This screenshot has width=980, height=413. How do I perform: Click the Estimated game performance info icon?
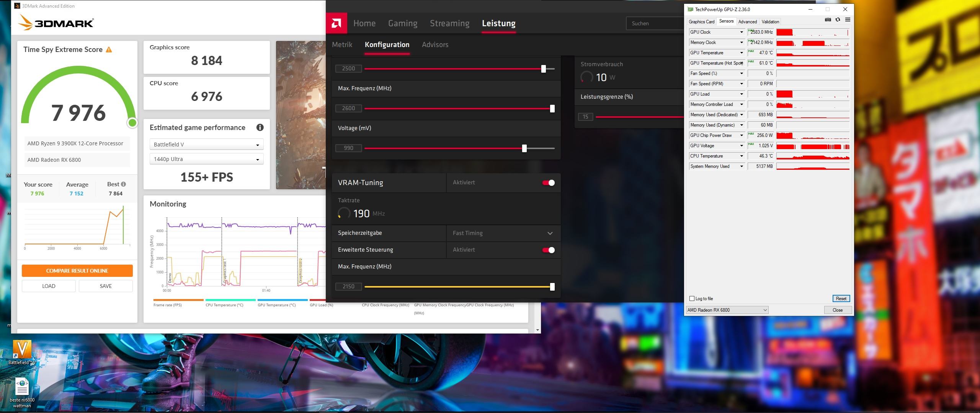pyautogui.click(x=260, y=128)
